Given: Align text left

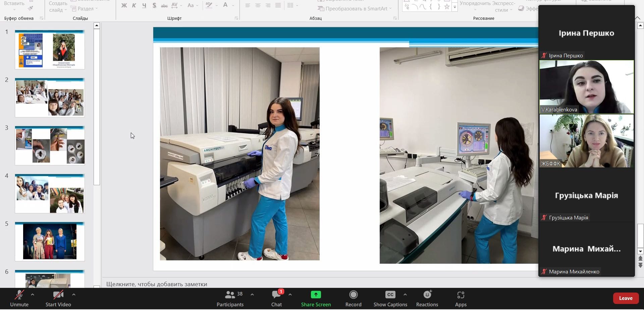Looking at the screenshot, I should [x=248, y=5].
